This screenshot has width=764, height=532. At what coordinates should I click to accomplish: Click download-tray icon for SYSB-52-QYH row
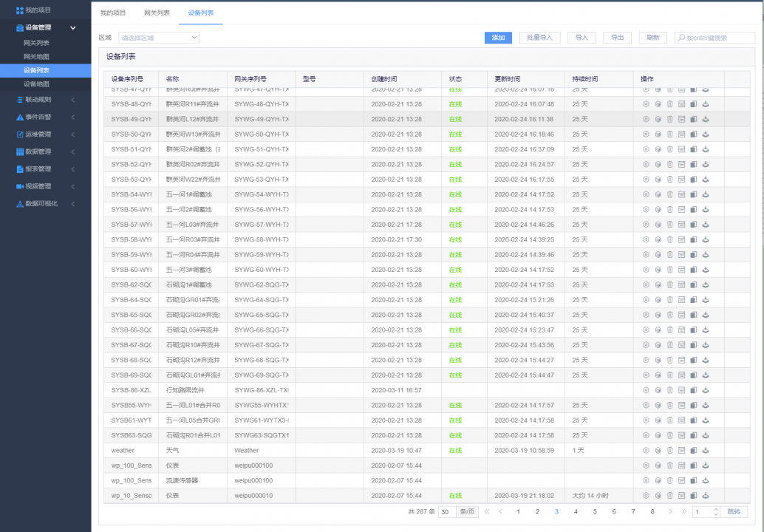tap(706, 164)
